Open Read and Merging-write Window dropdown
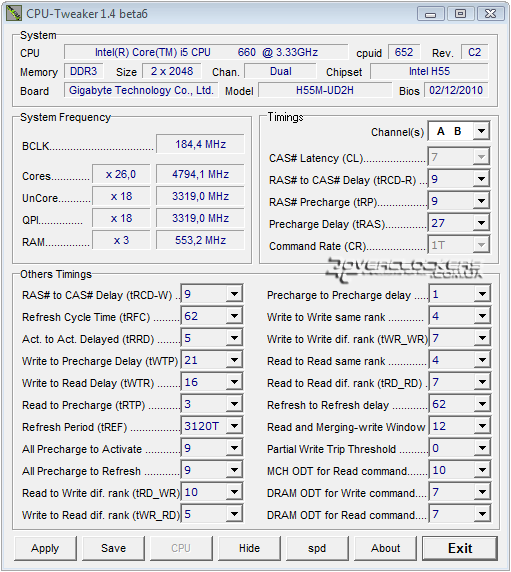The image size is (511, 572). [x=482, y=426]
